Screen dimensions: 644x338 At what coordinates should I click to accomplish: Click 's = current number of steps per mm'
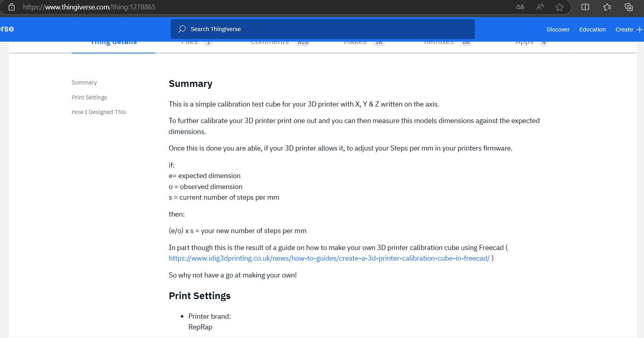(224, 197)
